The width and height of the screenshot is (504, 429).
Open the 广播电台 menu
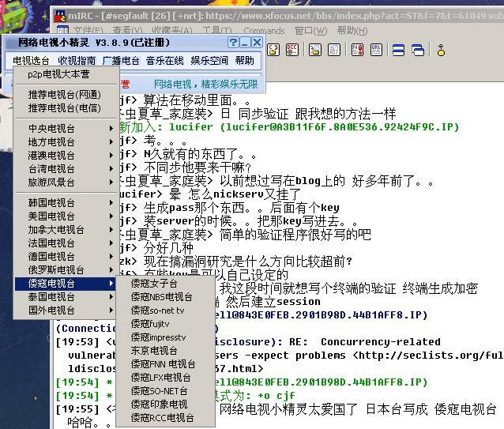click(x=121, y=60)
